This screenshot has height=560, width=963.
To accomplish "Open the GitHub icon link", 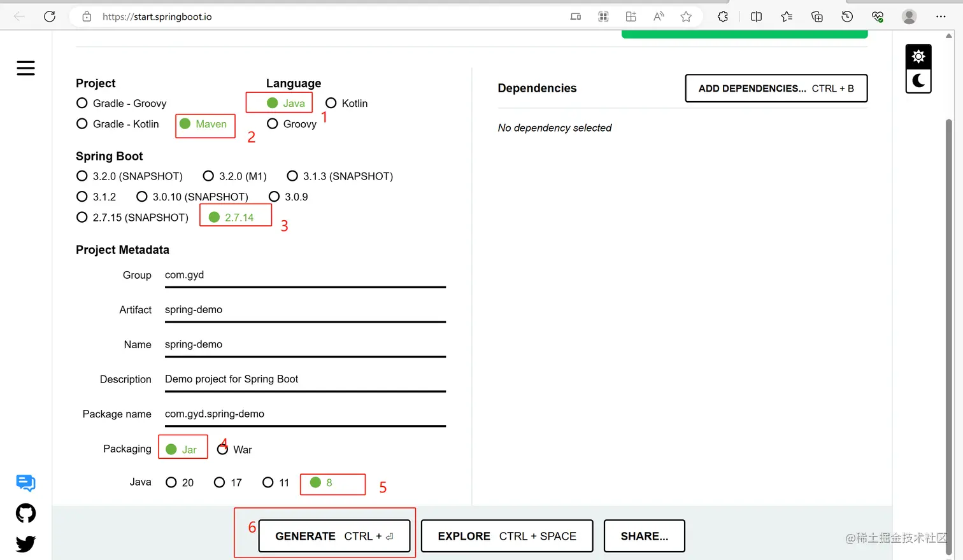I will pyautogui.click(x=25, y=513).
